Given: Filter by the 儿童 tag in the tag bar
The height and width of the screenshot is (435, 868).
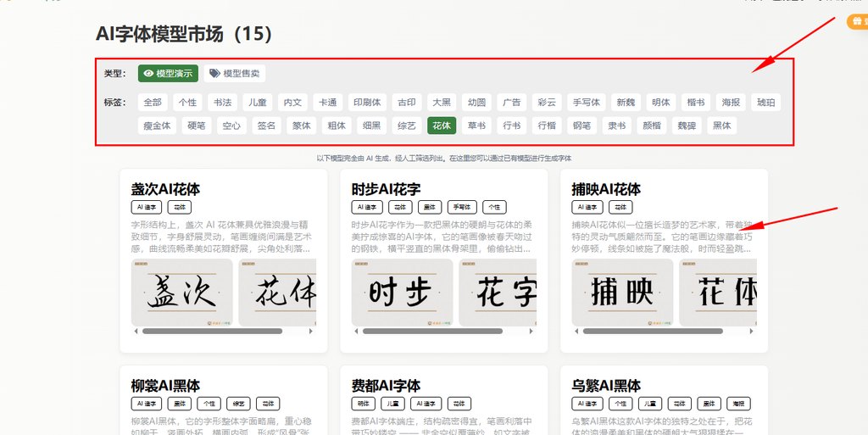Looking at the screenshot, I should point(258,103).
